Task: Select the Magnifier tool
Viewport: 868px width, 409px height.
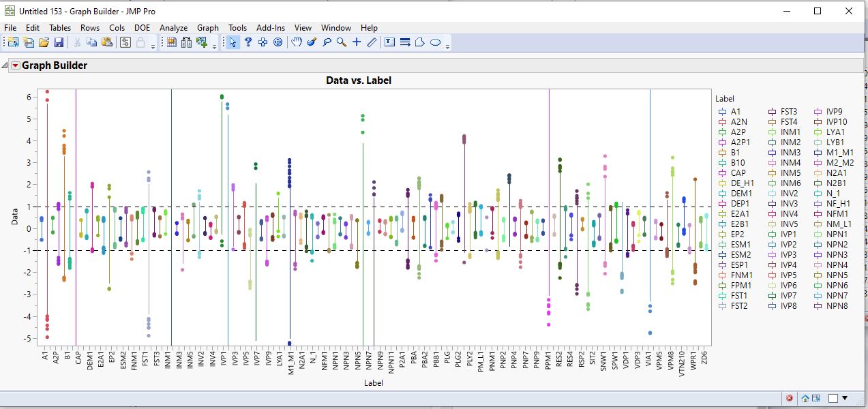Action: pos(342,42)
